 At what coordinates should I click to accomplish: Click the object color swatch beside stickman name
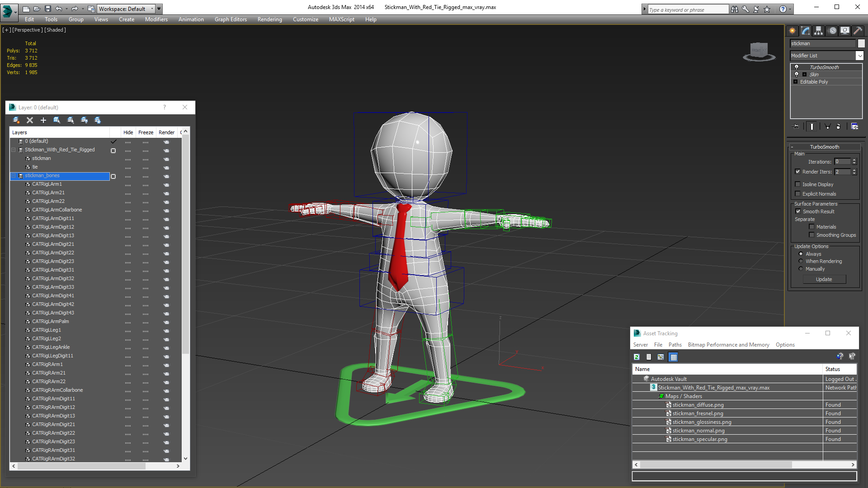coord(861,43)
